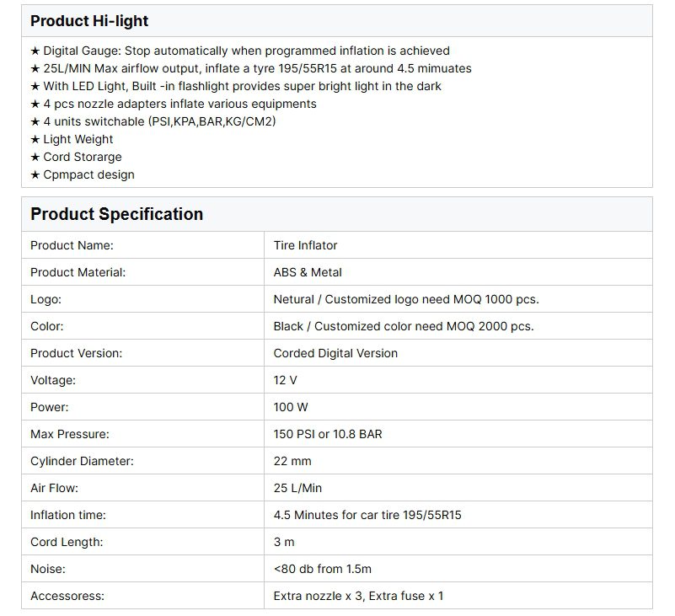
Task: Click the 4 units switchable line
Action: pos(159,121)
